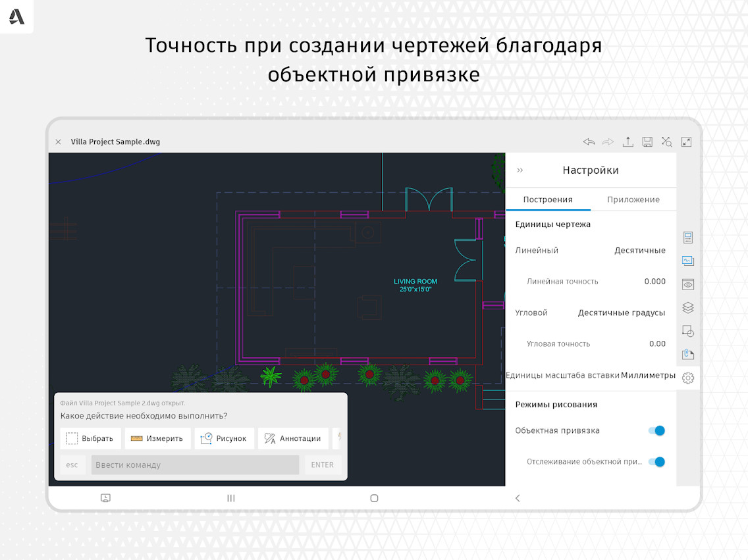
Task: Click the Режимы рисования heading
Action: pyautogui.click(x=556, y=404)
